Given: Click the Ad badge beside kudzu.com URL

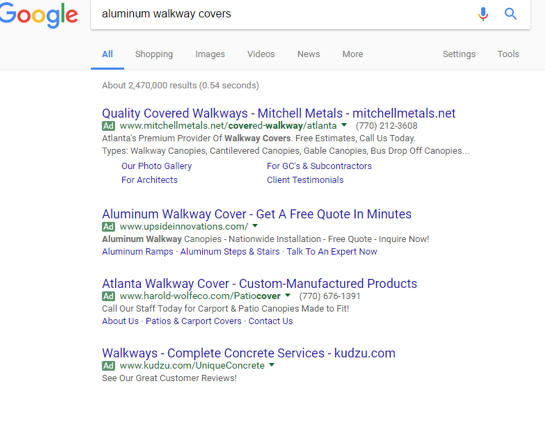Looking at the screenshot, I should pos(108,366).
